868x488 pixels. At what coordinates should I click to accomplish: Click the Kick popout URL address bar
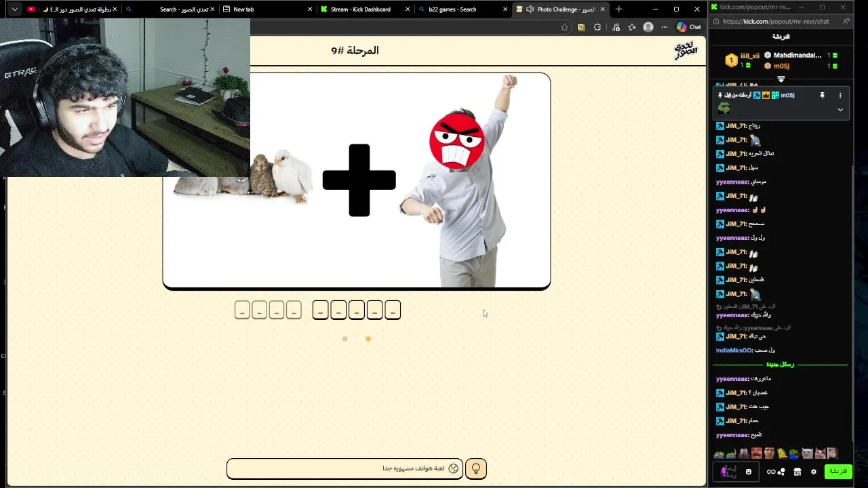coord(776,21)
